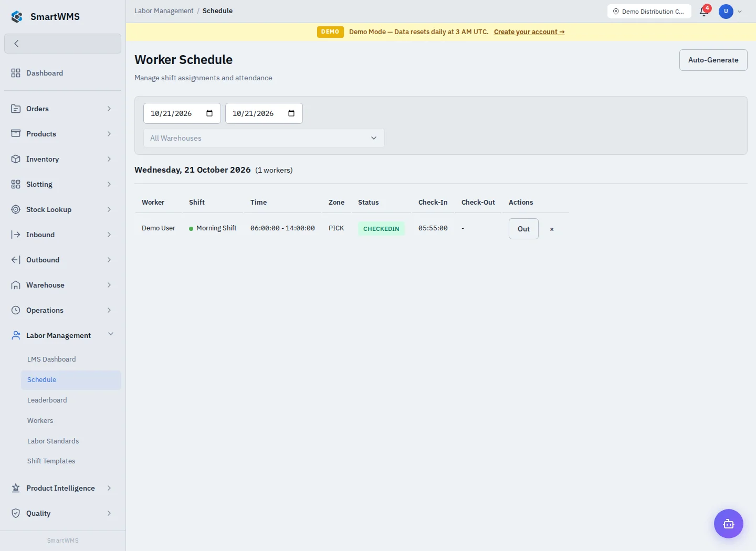Open the Workers submenu item

point(40,420)
